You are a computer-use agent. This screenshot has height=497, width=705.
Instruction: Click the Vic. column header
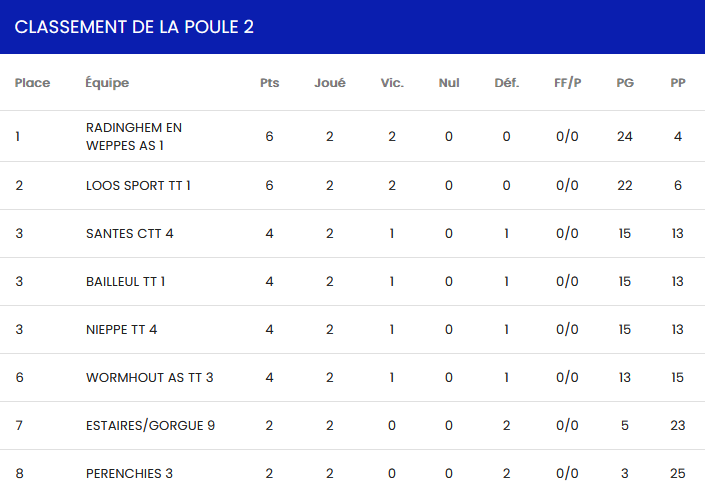click(392, 83)
